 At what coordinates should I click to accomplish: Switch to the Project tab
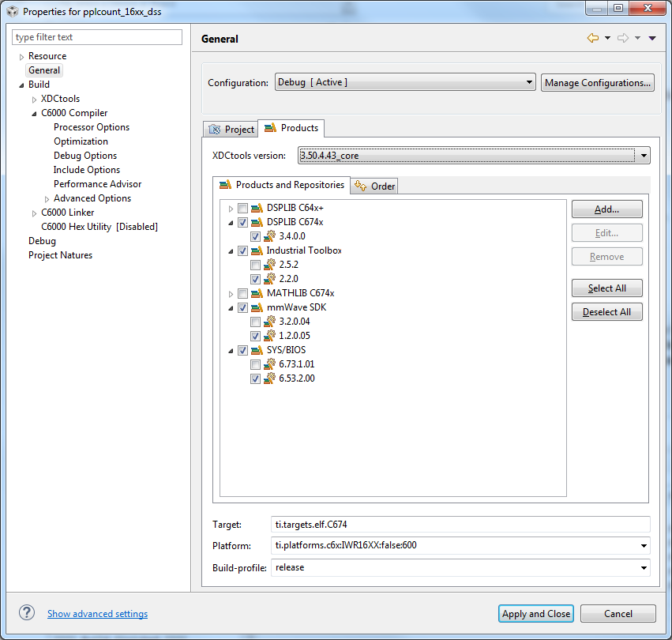click(231, 129)
